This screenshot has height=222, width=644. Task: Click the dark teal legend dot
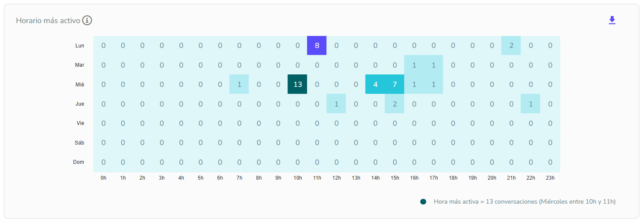tap(423, 201)
